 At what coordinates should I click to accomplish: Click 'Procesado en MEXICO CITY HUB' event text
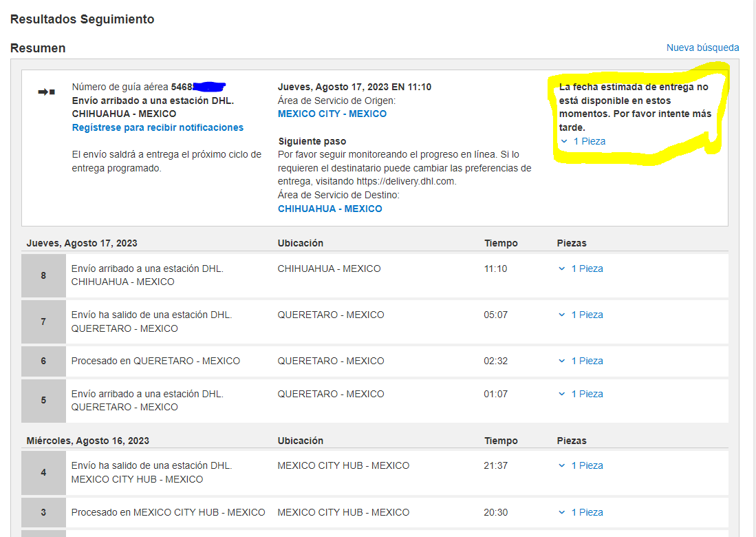coord(169,512)
